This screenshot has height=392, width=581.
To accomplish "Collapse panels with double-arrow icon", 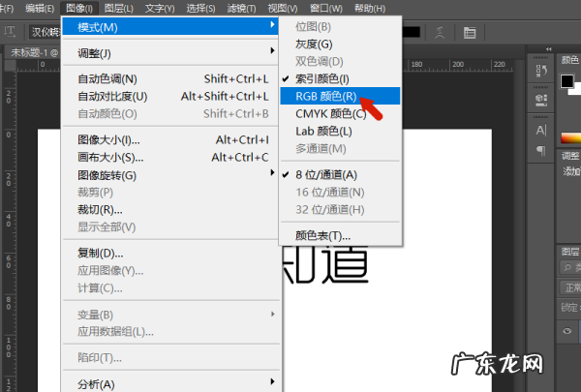I will pos(549,49).
